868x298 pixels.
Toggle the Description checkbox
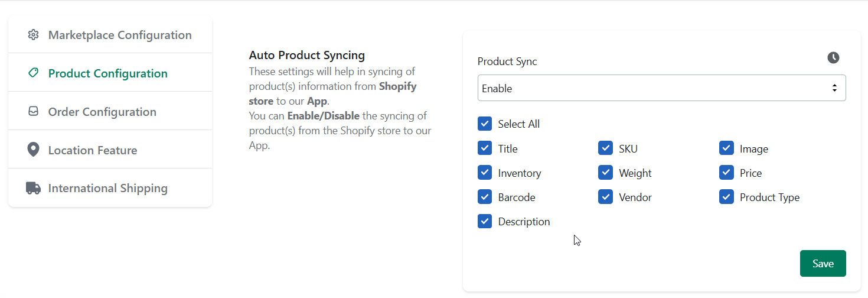(x=485, y=221)
